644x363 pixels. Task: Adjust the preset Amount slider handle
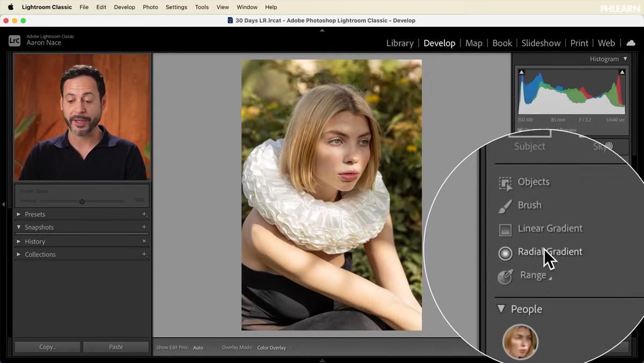[82, 202]
